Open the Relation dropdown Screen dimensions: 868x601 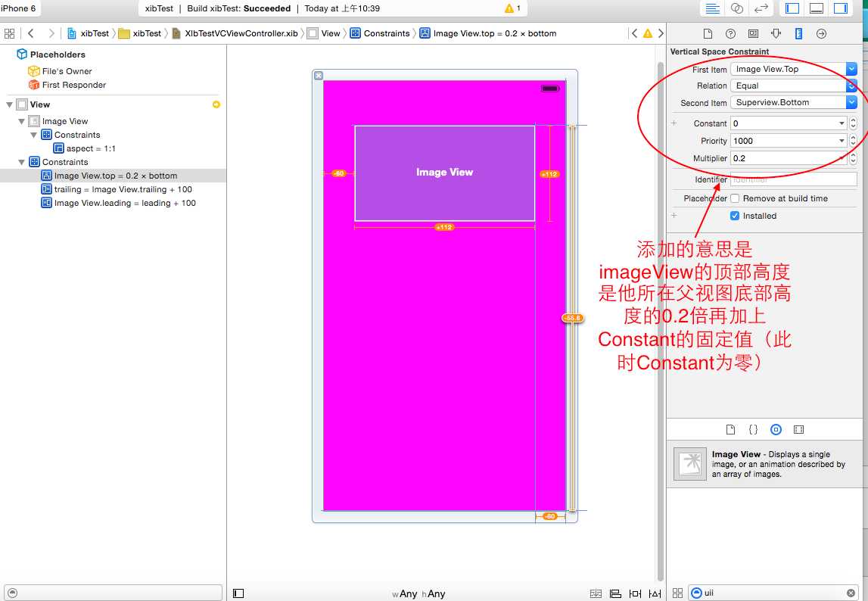pos(794,86)
